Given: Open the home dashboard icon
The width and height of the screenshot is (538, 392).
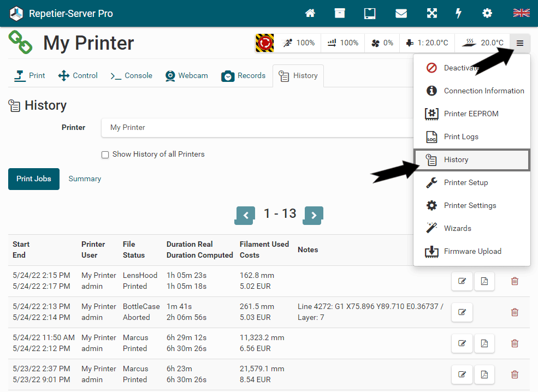Looking at the screenshot, I should [310, 13].
